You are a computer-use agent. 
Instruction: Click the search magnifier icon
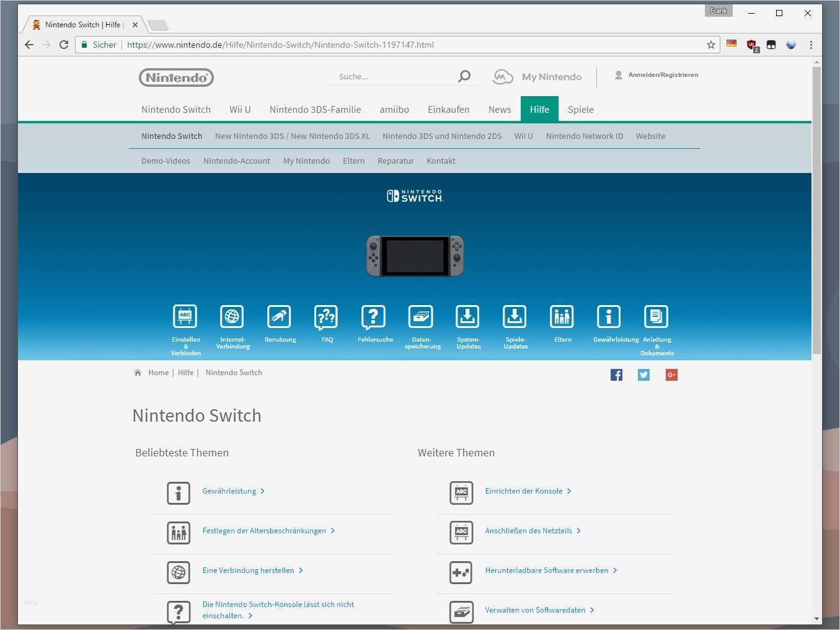464,76
